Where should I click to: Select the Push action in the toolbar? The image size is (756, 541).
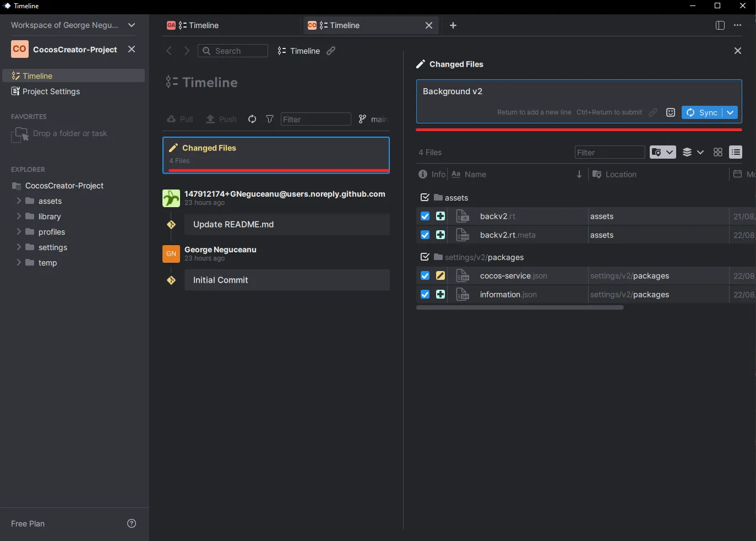[x=221, y=119]
